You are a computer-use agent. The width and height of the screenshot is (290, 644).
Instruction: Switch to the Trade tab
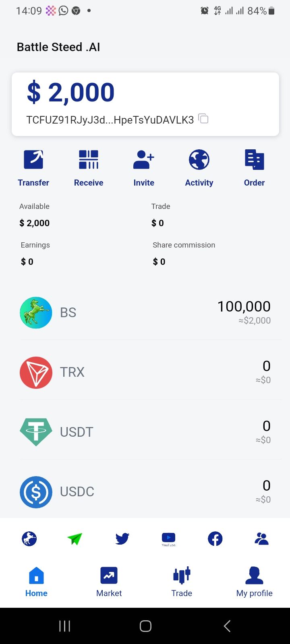(182, 582)
